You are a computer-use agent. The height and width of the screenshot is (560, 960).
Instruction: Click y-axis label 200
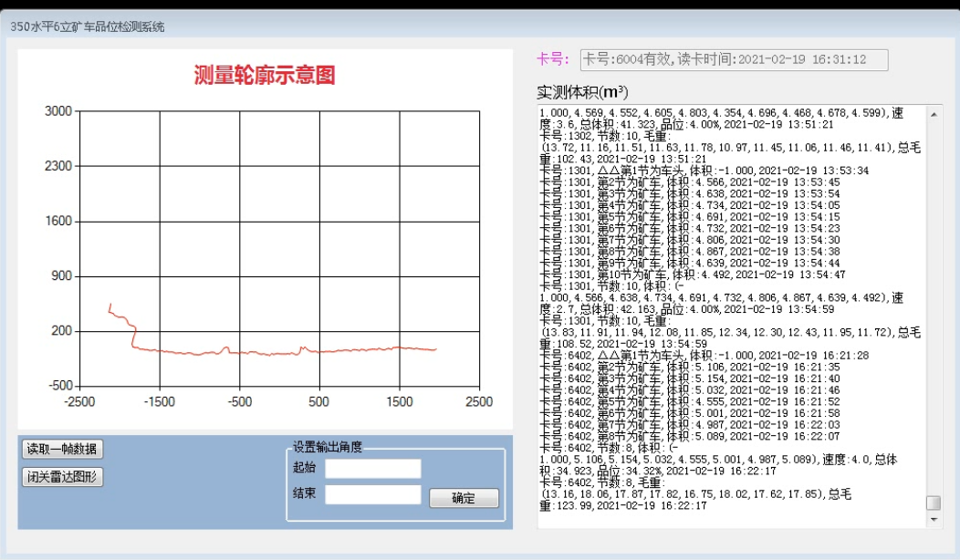click(x=61, y=331)
